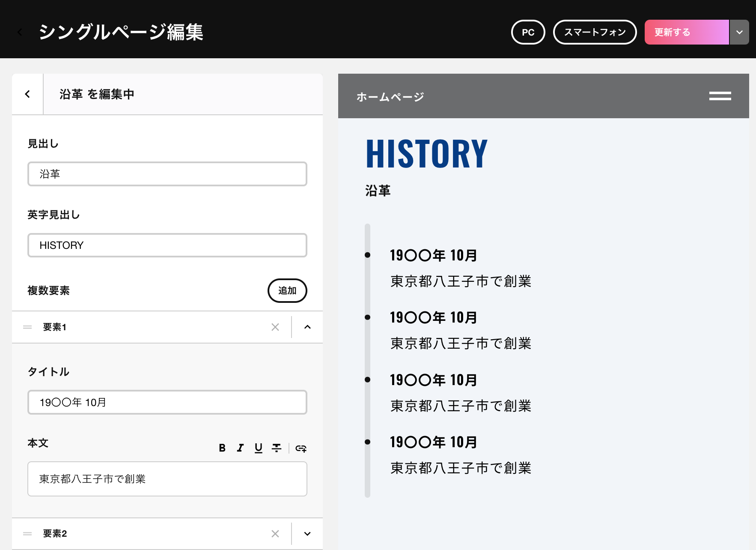
Task: Click the 本文 text area with 東京都八王子市で創業
Action: point(167,479)
